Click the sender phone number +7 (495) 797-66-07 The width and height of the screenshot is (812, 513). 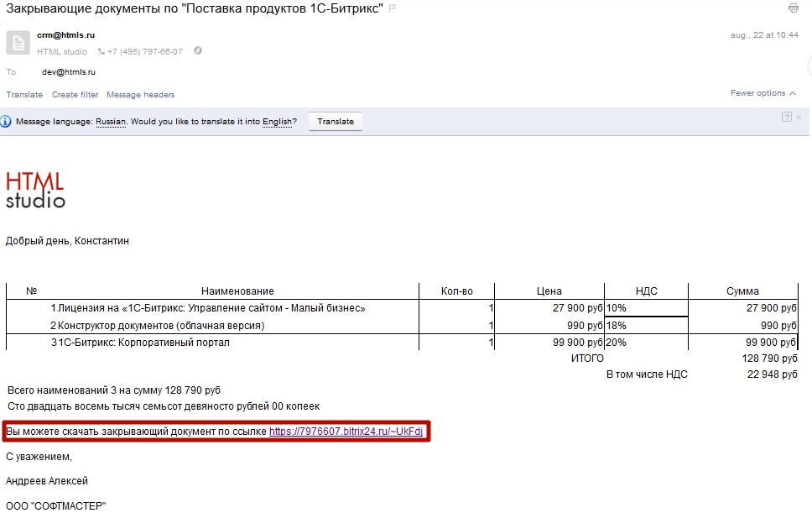pyautogui.click(x=144, y=52)
